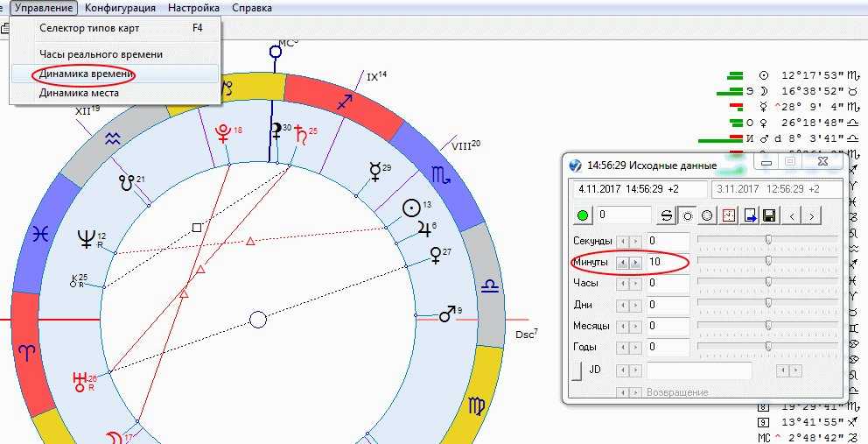This screenshot has height=444, width=868.
Task: Click the Часы value input field
Action: point(668,284)
